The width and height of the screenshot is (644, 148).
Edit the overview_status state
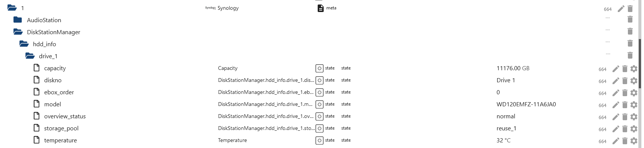coord(616,117)
